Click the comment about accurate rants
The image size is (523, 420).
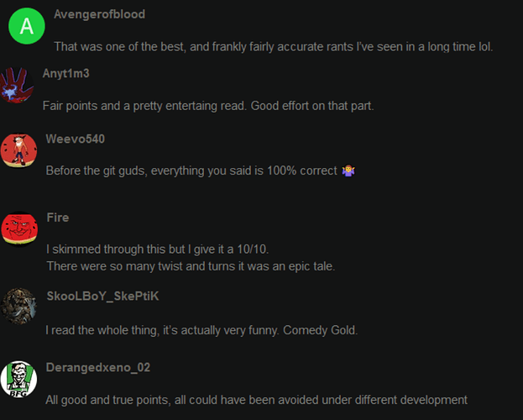click(x=273, y=46)
